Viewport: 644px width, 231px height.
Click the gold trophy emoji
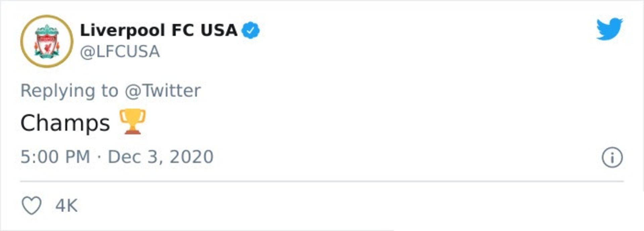[x=133, y=122]
